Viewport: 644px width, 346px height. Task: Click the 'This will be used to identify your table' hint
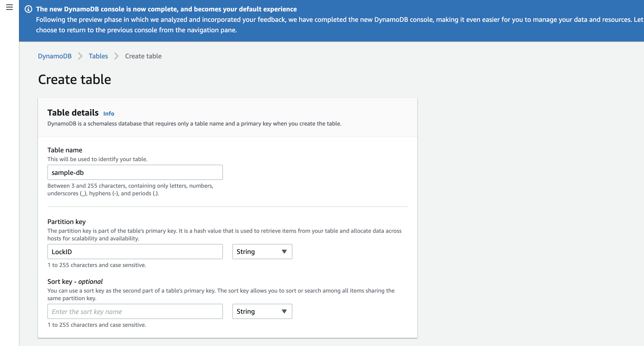point(97,159)
